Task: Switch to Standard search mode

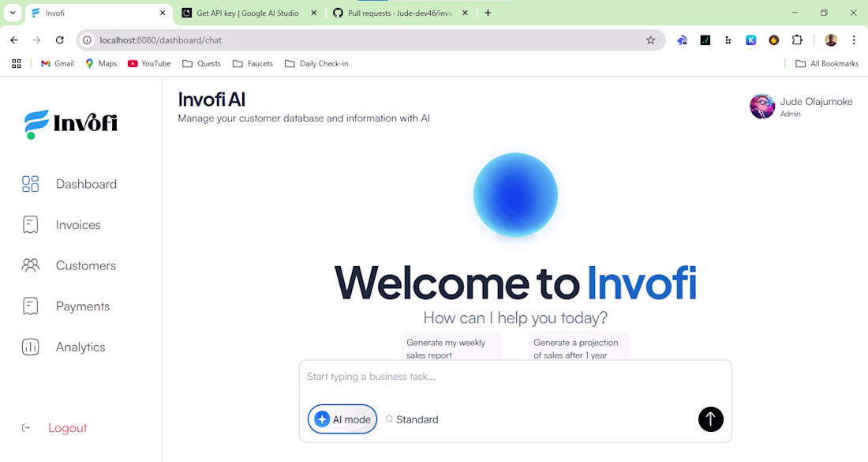Action: (x=412, y=419)
